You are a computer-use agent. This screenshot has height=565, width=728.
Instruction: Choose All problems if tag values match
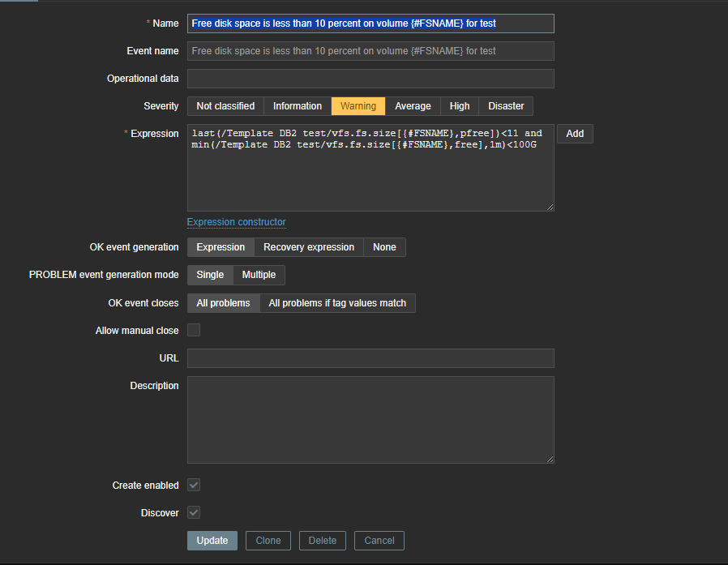(x=338, y=303)
